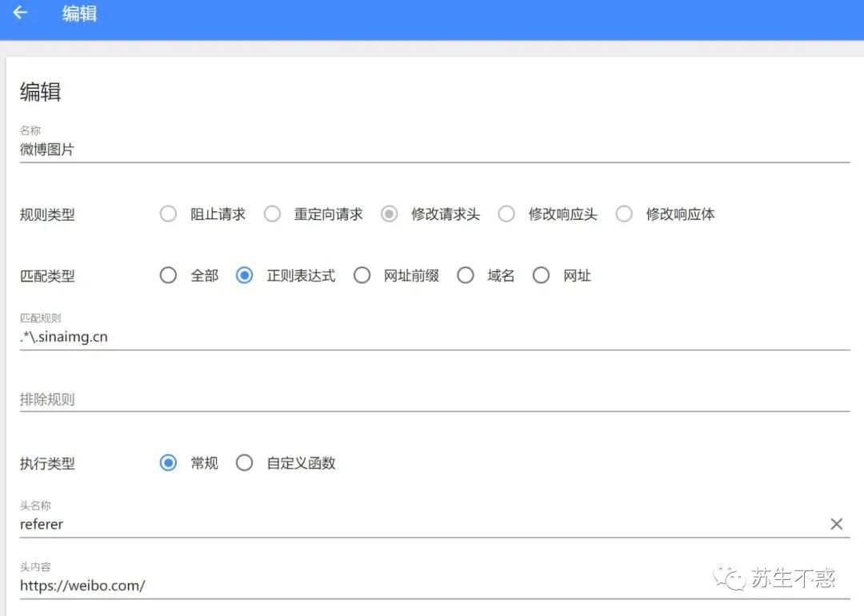This screenshot has height=616, width=864.
Task: Select the 修改响应头 radio button
Action: pyautogui.click(x=506, y=214)
